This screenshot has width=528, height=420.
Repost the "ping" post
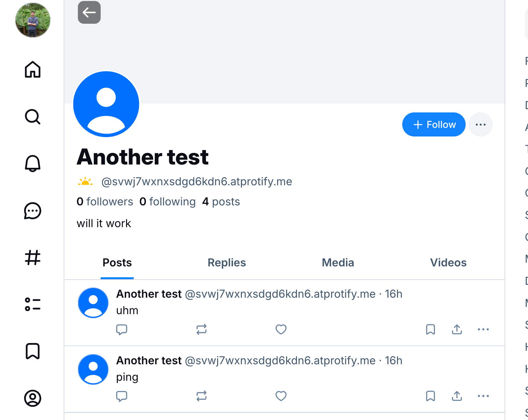pyautogui.click(x=201, y=396)
